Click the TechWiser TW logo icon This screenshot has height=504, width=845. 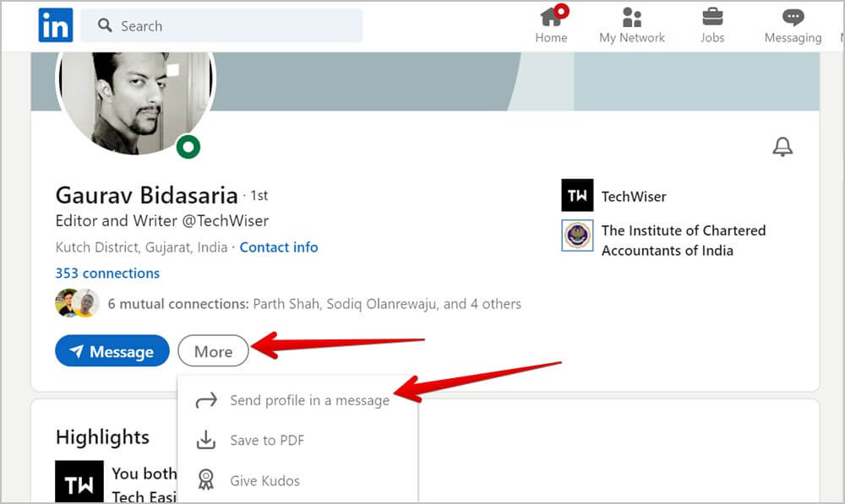pyautogui.click(x=577, y=195)
